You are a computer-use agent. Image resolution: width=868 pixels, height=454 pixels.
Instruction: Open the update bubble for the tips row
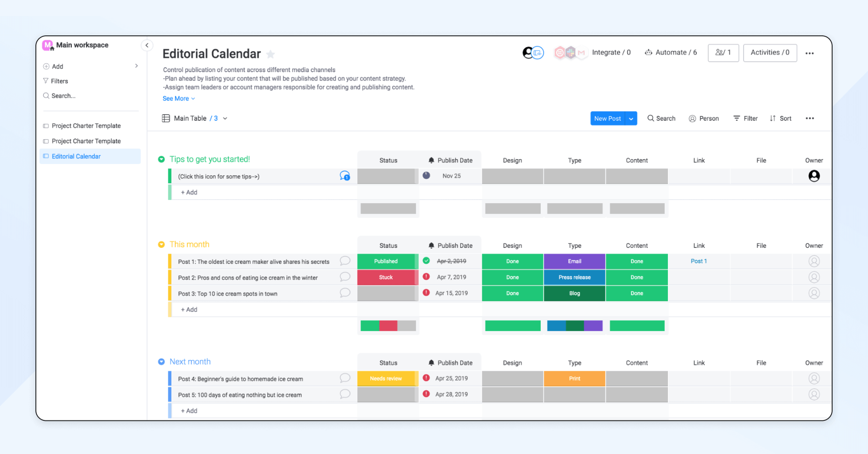click(345, 176)
